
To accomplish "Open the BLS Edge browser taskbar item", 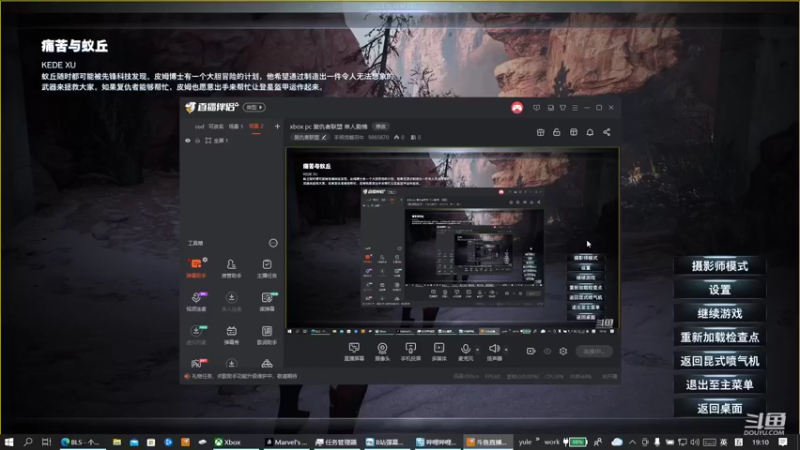I will click(x=82, y=442).
